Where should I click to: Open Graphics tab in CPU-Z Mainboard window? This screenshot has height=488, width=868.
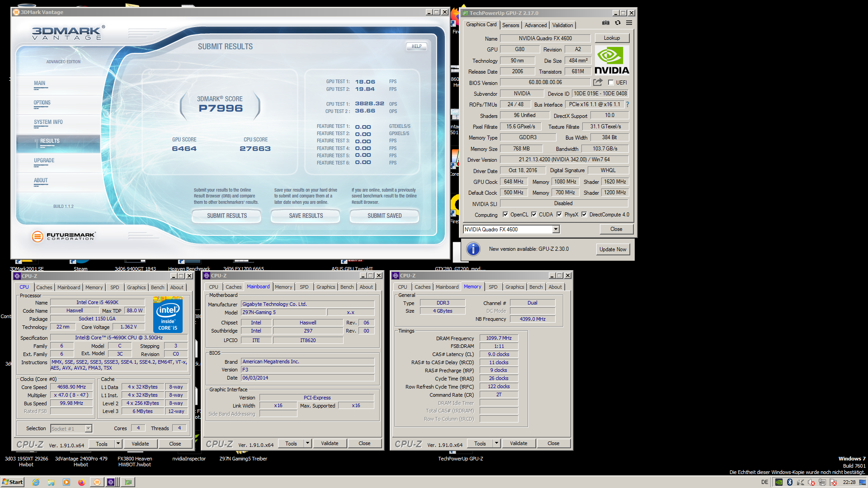coord(325,287)
